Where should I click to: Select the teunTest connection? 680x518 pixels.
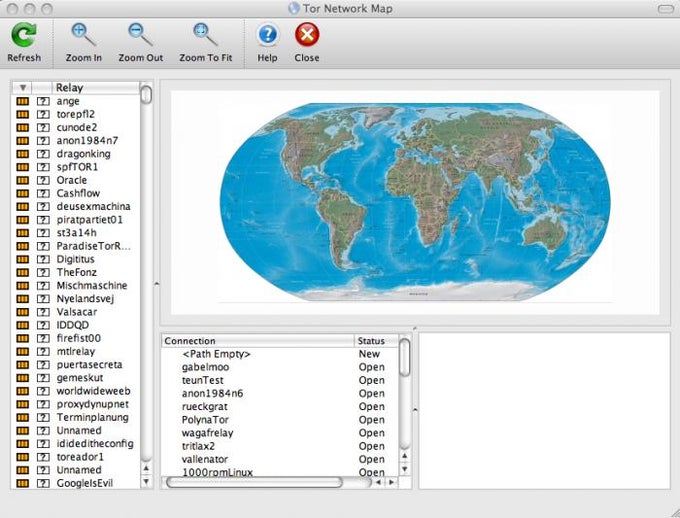(280, 380)
